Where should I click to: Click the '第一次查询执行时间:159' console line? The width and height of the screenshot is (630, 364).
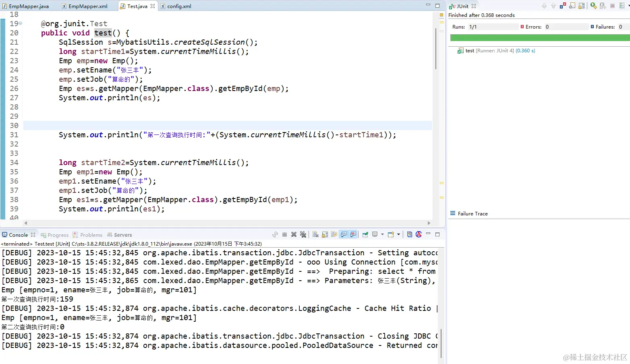[37, 299]
